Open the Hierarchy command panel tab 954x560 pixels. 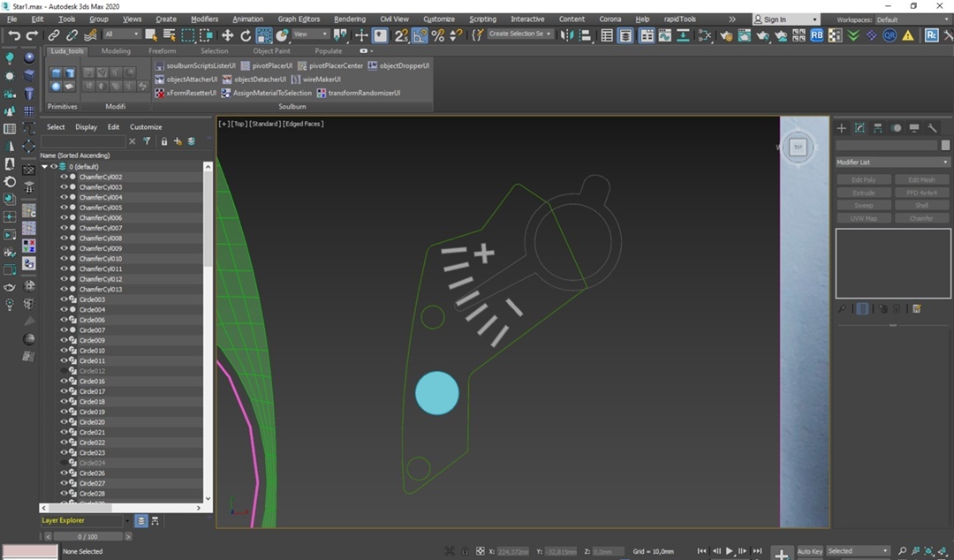click(x=877, y=128)
